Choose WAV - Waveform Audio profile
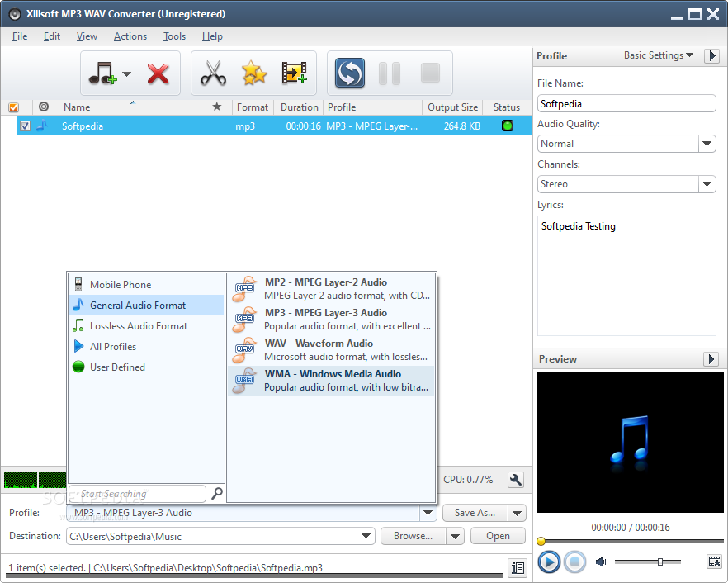The width and height of the screenshot is (728, 583). point(331,350)
